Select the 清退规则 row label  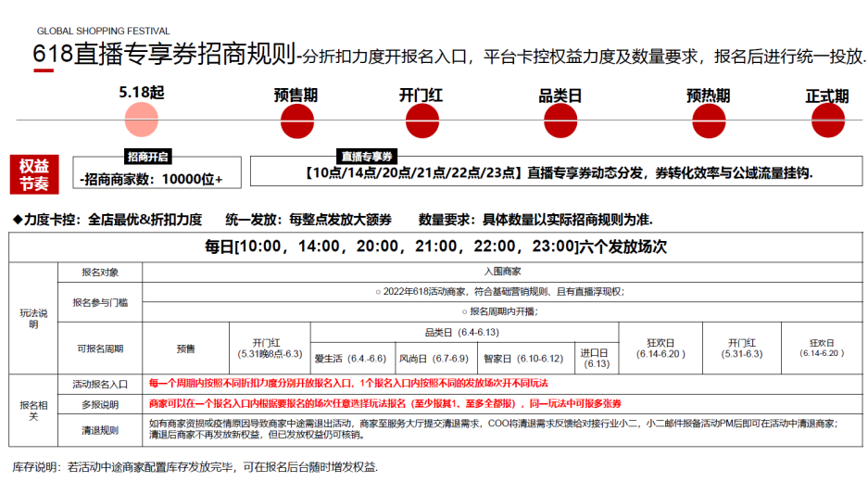click(x=100, y=430)
